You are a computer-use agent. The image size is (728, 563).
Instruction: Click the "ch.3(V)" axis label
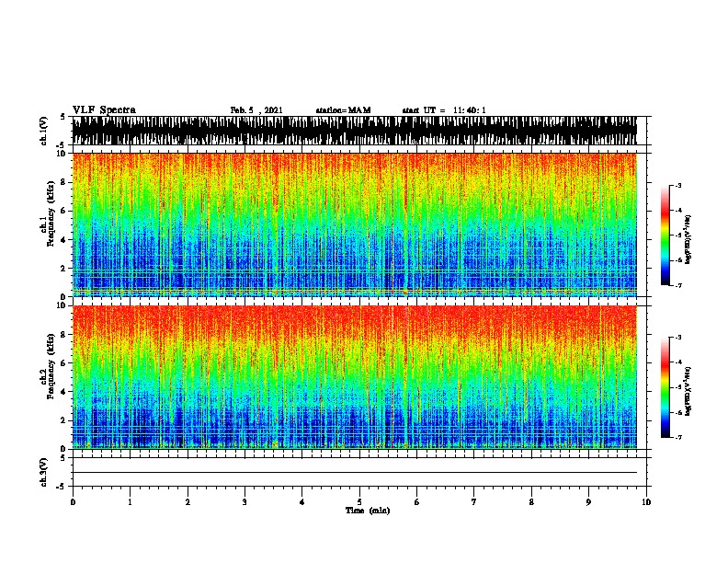click(44, 472)
